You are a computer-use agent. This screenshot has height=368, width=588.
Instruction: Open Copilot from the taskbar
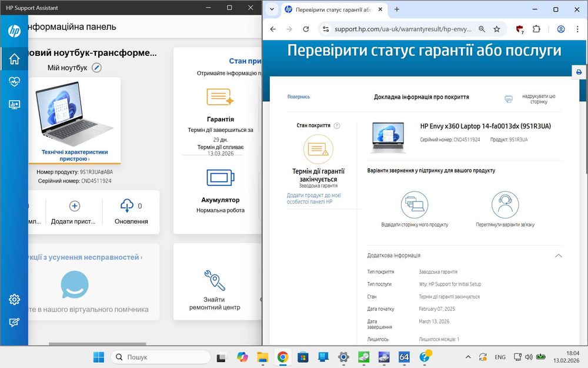[x=242, y=357]
